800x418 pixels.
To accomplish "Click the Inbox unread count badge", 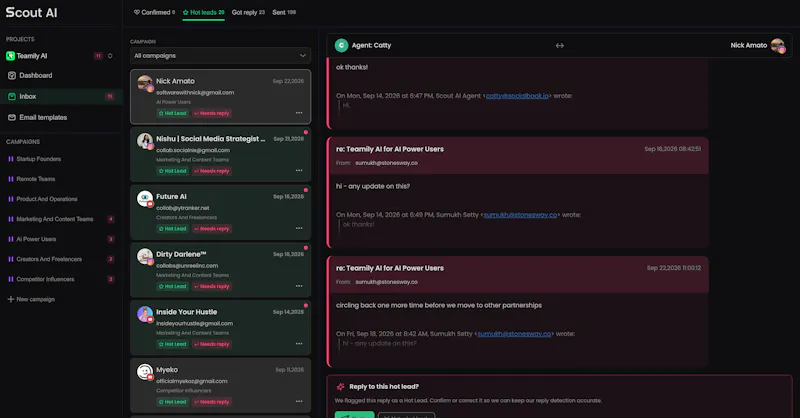I will (x=109, y=96).
